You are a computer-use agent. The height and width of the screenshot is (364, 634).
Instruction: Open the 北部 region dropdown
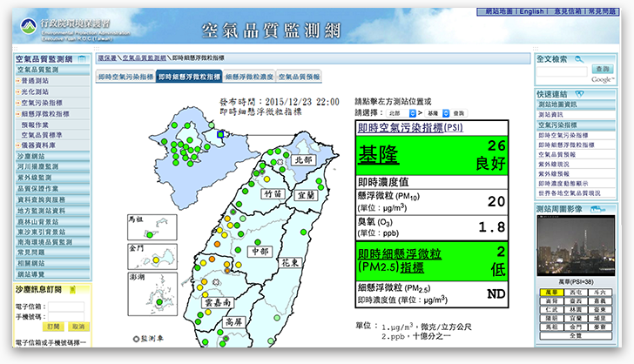[402, 113]
